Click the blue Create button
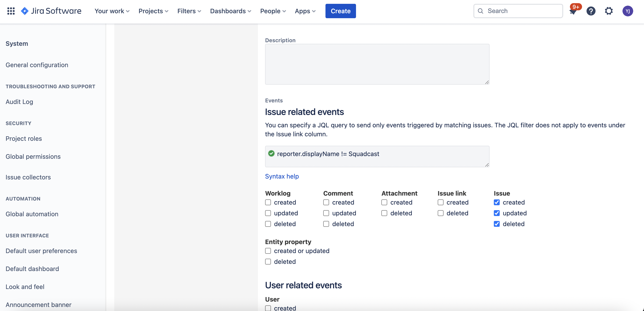644x311 pixels. pos(341,11)
